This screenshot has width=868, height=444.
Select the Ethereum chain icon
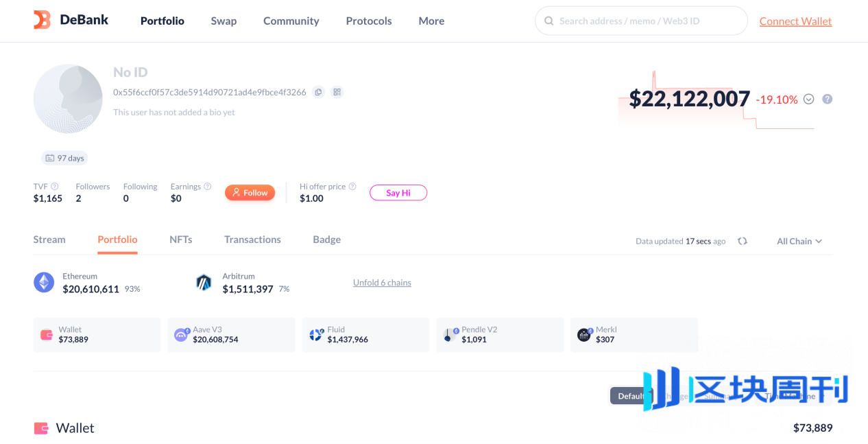tap(44, 283)
